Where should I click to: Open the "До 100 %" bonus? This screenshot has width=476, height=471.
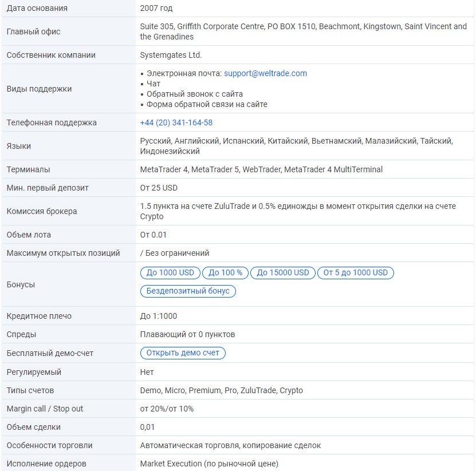[225, 273]
